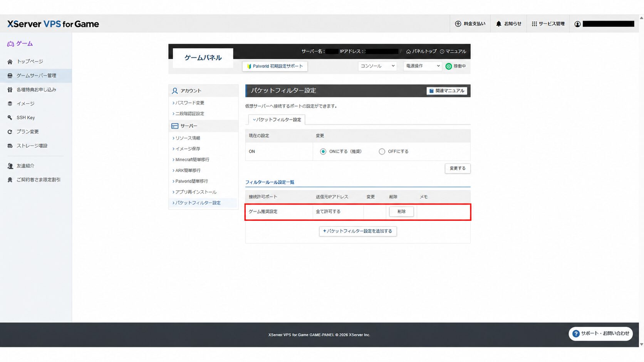Screen dimensions: 644x362
Task: Open 各種特典お申し込み in sidebar
Action: tap(36, 90)
